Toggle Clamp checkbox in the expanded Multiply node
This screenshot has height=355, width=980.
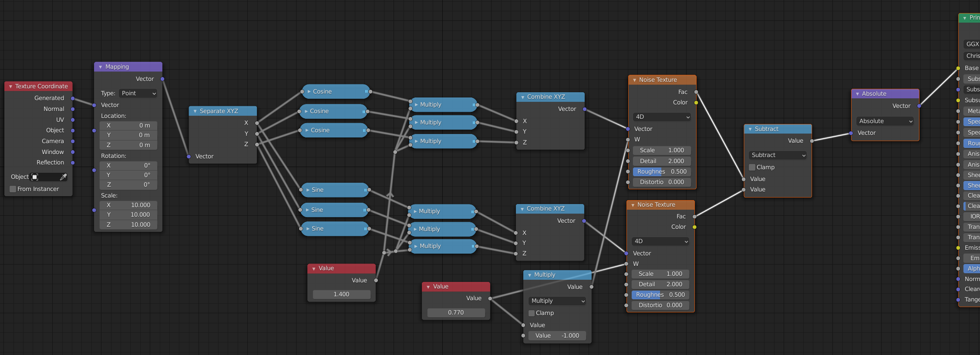coord(532,313)
